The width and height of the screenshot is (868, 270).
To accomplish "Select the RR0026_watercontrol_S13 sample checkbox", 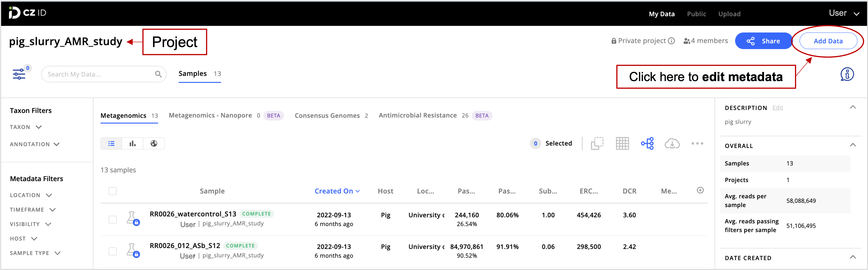I will 112,219.
